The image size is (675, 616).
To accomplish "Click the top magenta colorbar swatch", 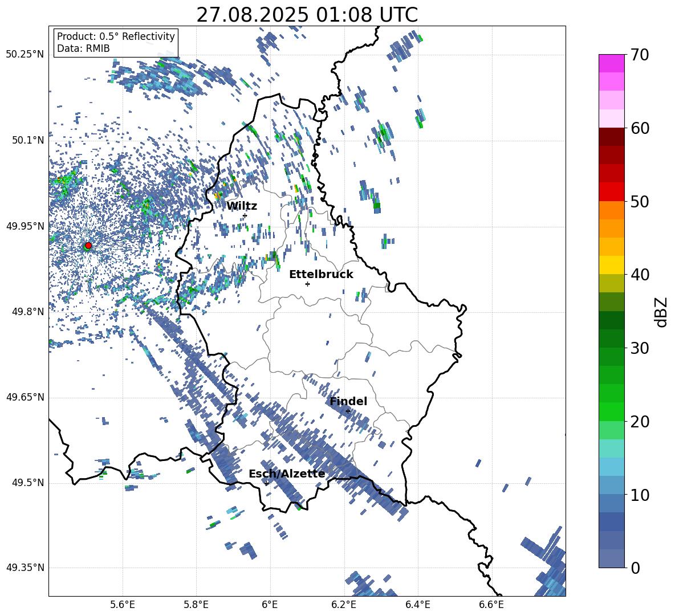I will pos(611,63).
